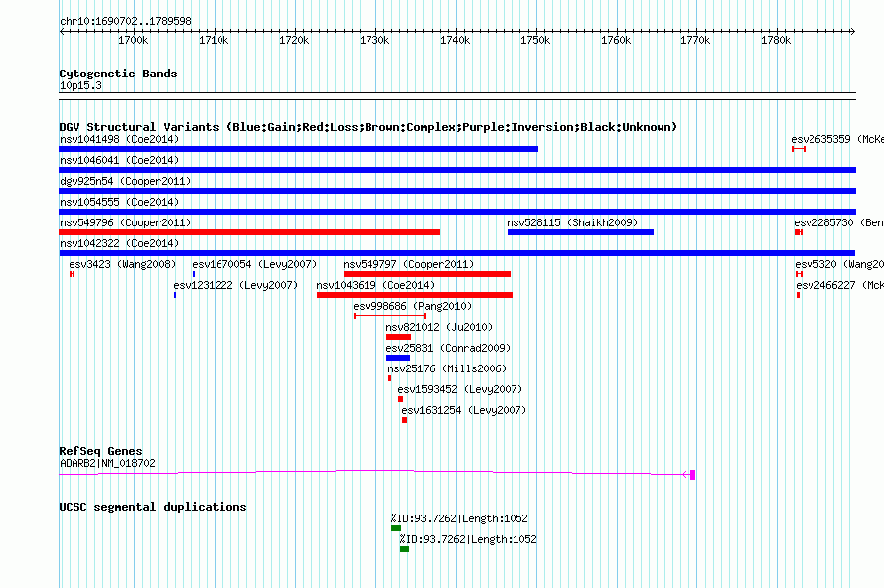Open variant nsv1043619 (Coe2014) label
The width and height of the screenshot is (884, 588).
[x=375, y=285]
